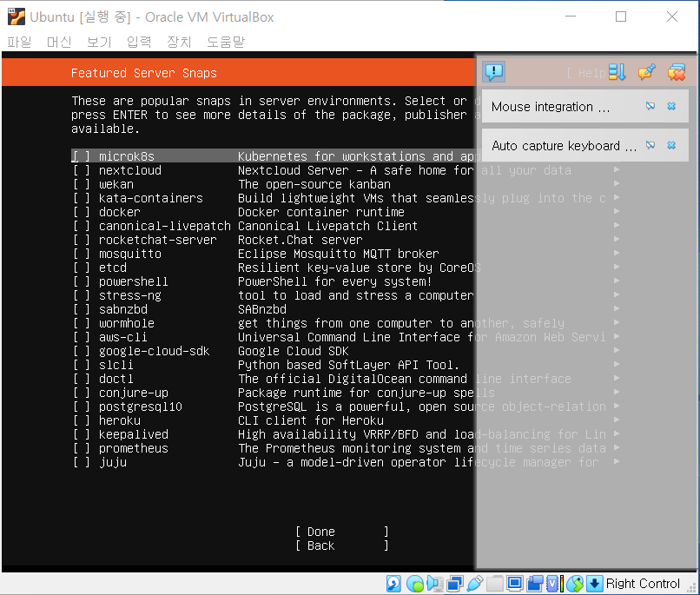Viewport: 700px width, 595px height.
Task: Check the powershell snap checkbox
Action: (82, 281)
